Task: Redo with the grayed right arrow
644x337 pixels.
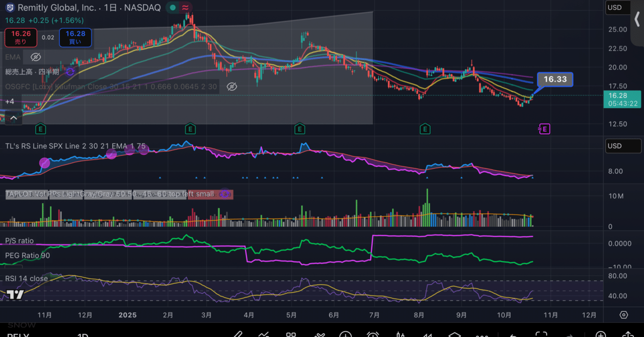Action: coord(570,335)
